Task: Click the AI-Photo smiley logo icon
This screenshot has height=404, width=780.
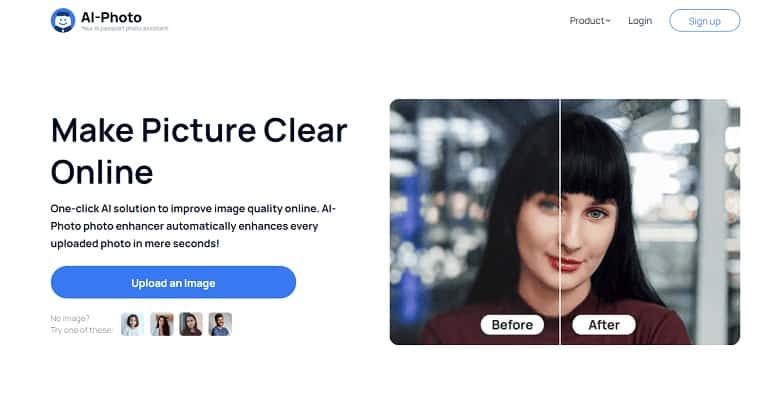Action: 63,21
